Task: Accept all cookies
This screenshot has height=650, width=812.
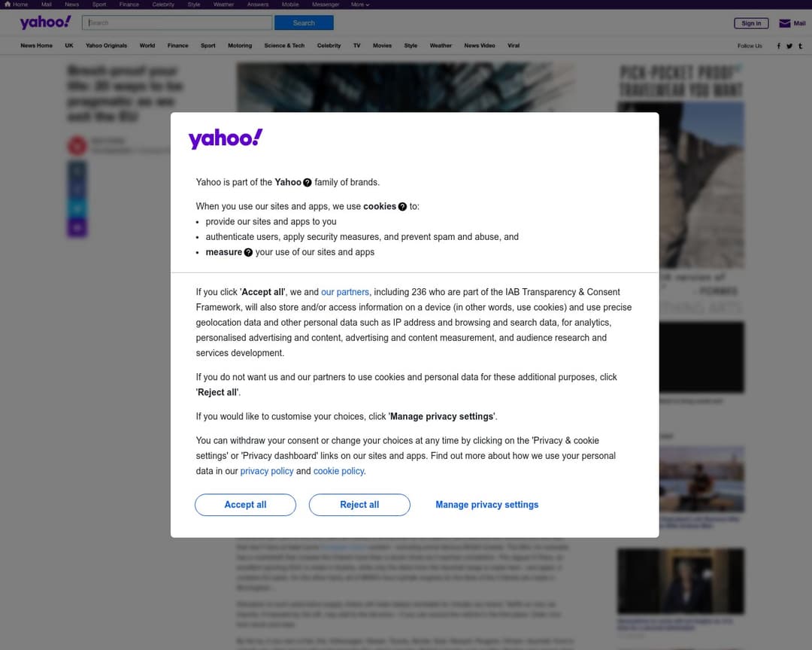Action: [245, 505]
